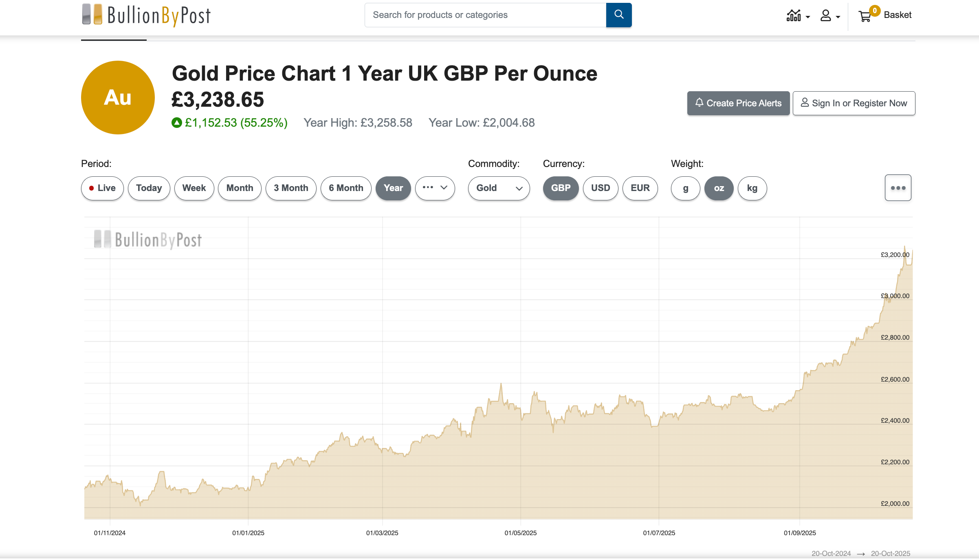Click the bell icon on Create Price Alerts
Screen dimensions: 979x560
(x=700, y=103)
